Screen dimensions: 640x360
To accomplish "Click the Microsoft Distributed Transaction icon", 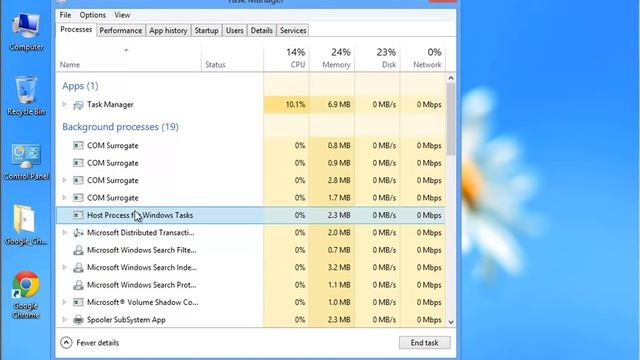I will pyautogui.click(x=78, y=233).
